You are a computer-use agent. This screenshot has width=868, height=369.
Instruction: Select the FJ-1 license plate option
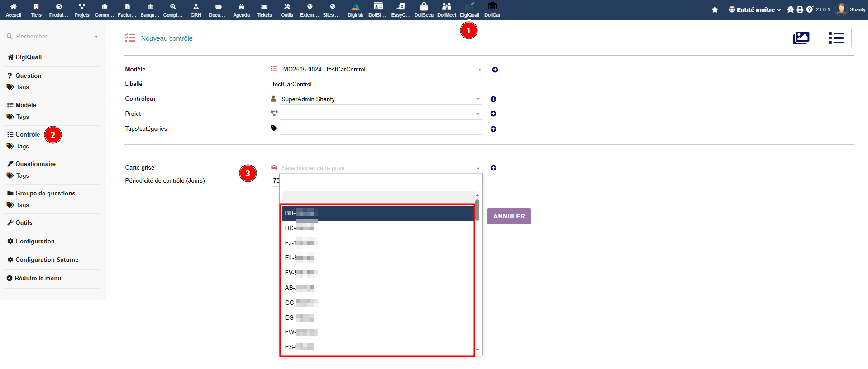click(377, 243)
